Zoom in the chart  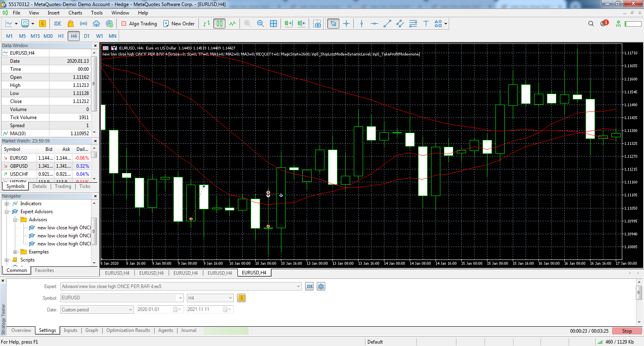tap(248, 24)
